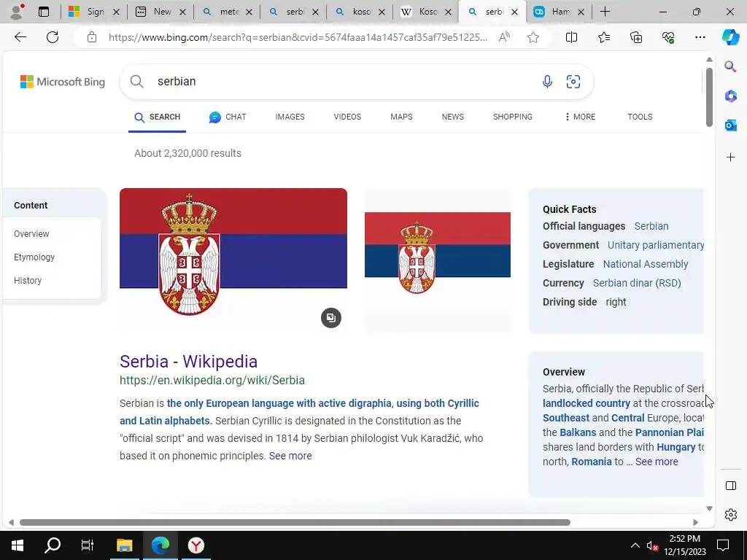Viewport: 747px width, 560px height.
Task: Jump to Etymology in Content panel
Action: (x=34, y=257)
